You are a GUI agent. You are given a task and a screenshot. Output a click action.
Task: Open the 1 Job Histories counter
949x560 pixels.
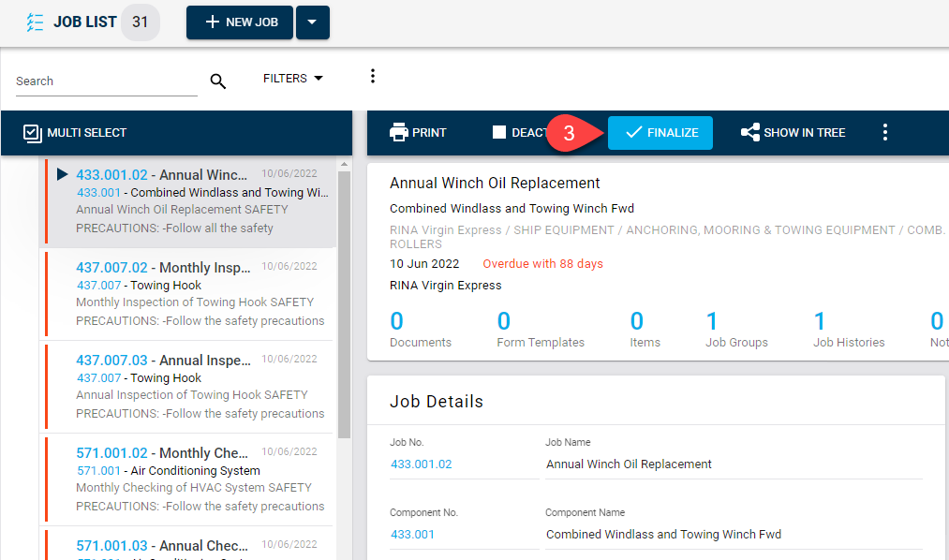click(849, 329)
